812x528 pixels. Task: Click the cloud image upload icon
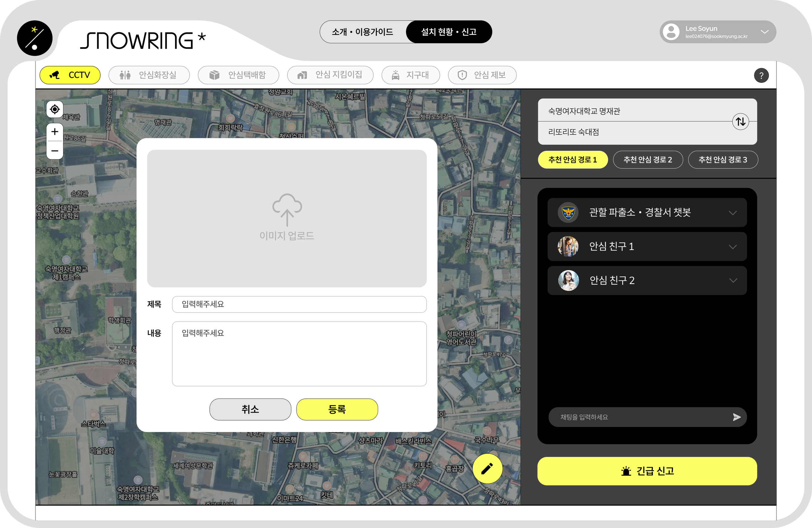point(287,209)
